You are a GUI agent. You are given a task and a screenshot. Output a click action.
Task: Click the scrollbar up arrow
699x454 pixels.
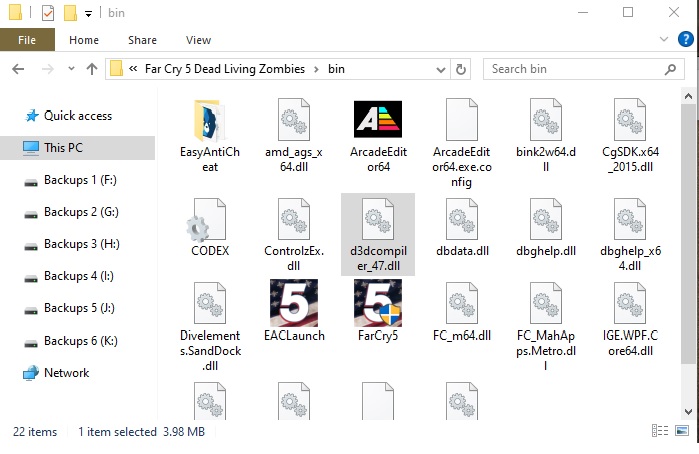[688, 96]
